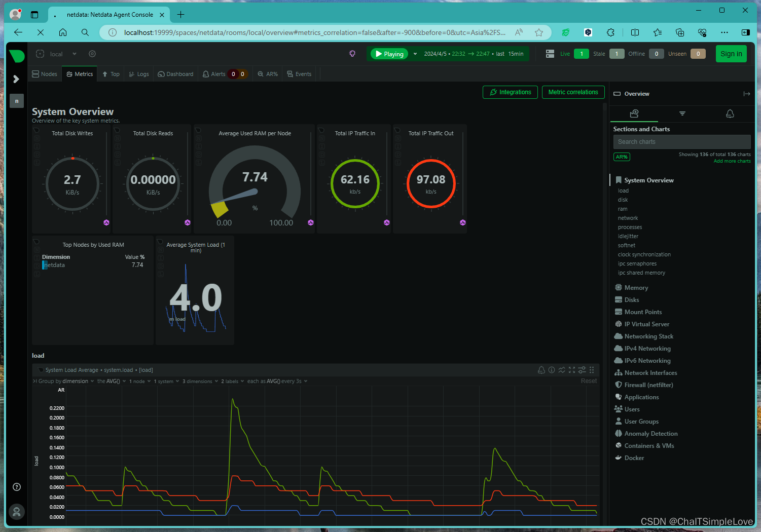Click the Unseen nodes count badge
761x532 pixels.
point(698,54)
